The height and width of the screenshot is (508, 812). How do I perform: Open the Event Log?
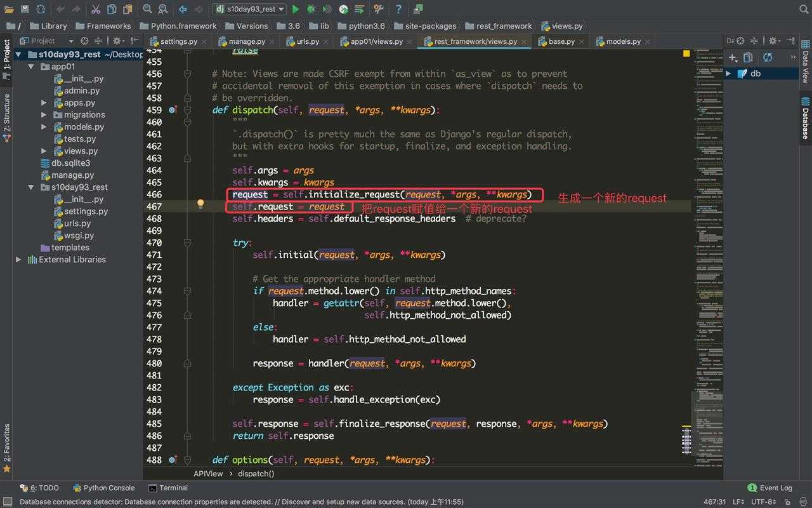pyautogui.click(x=770, y=488)
